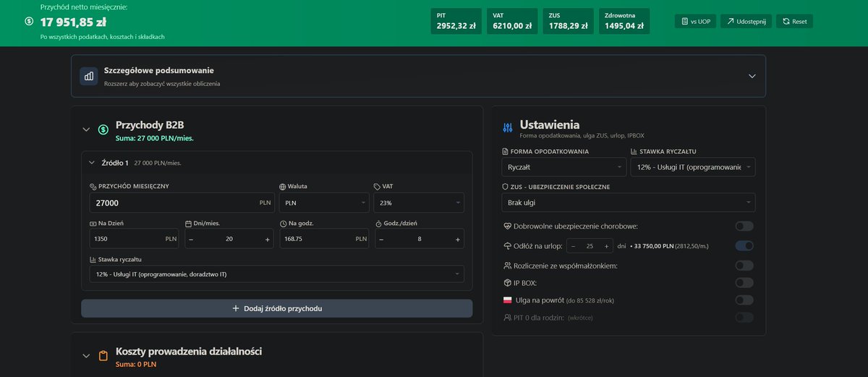This screenshot has width=868, height=377.
Task: Open Stawka ryczałtu dropdown in Ustawienia
Action: 692,167
